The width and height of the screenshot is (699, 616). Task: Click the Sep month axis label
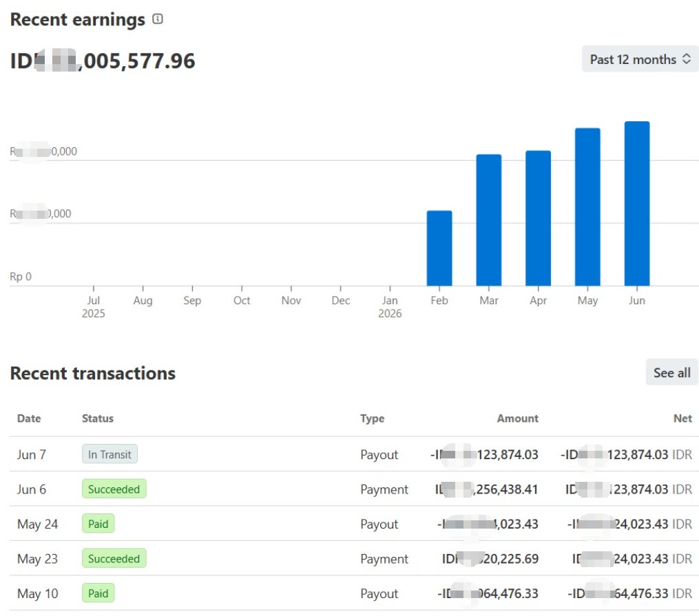[192, 301]
